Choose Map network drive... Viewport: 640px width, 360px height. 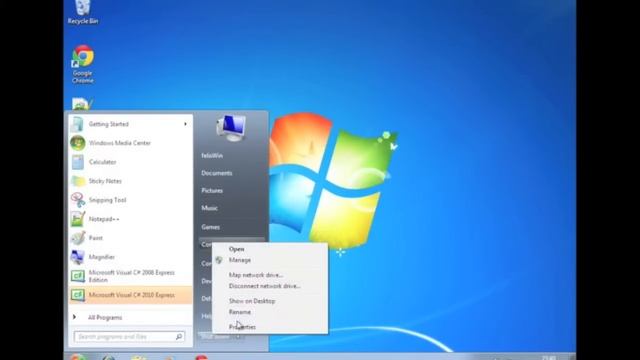[x=270, y=275]
